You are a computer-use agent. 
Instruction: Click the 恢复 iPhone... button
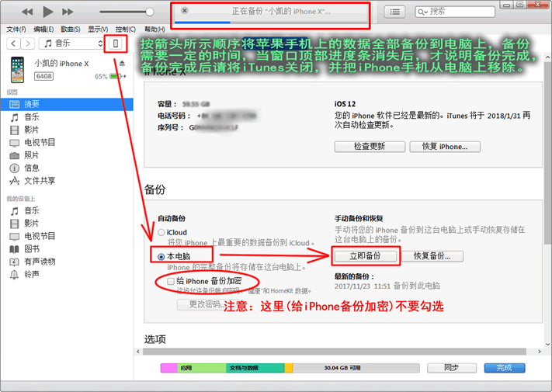coord(445,147)
